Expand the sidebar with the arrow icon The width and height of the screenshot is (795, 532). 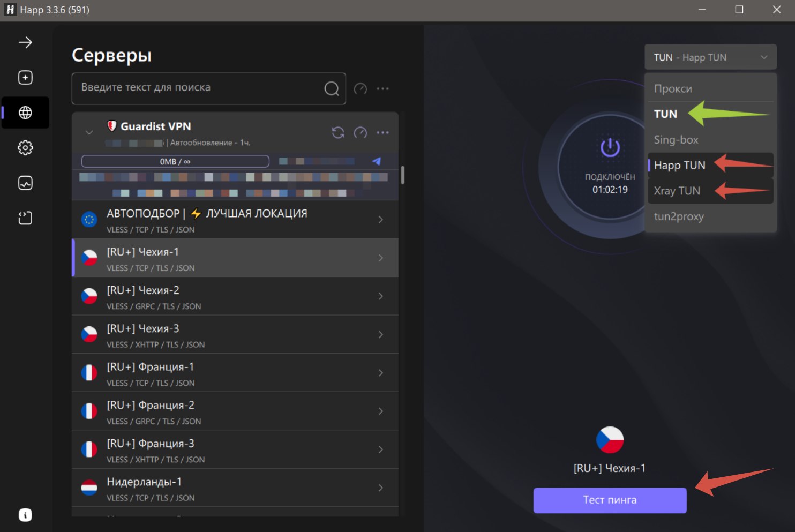[x=25, y=42]
